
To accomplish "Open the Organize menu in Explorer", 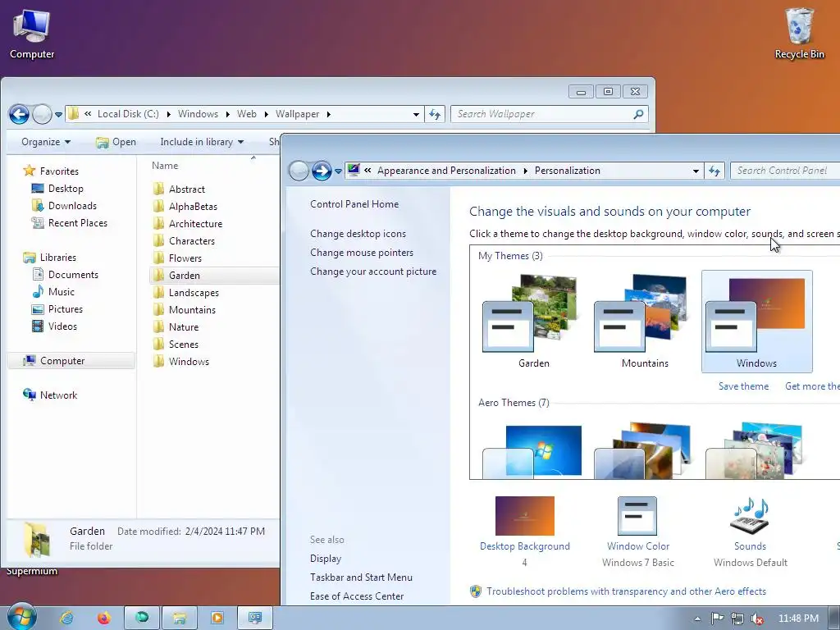I will [x=46, y=142].
